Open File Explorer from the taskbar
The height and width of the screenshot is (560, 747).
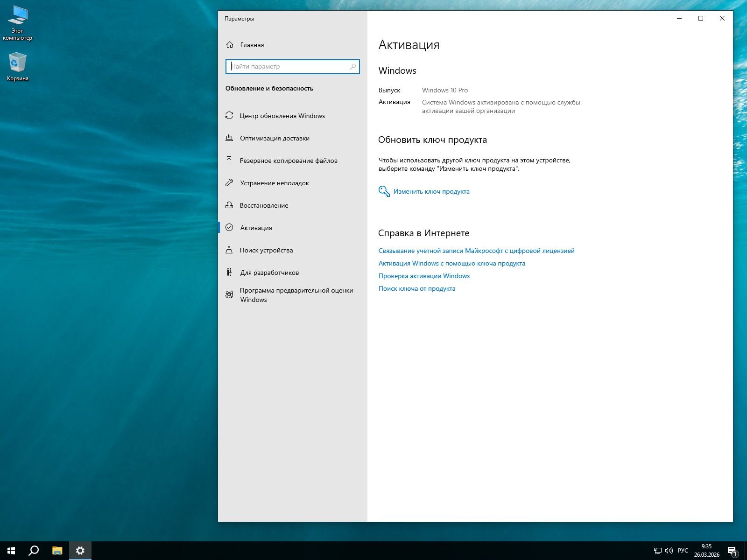pos(57,551)
